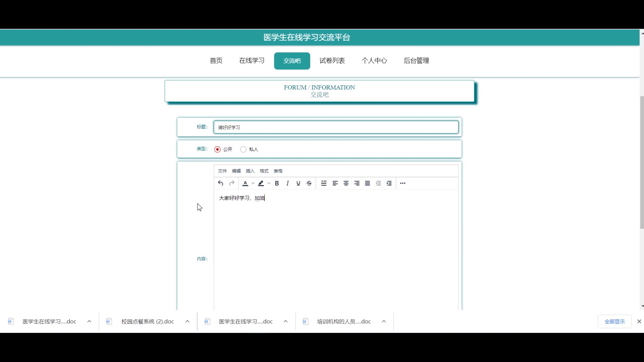
Task: Select the 公开 radio option
Action: 217,149
